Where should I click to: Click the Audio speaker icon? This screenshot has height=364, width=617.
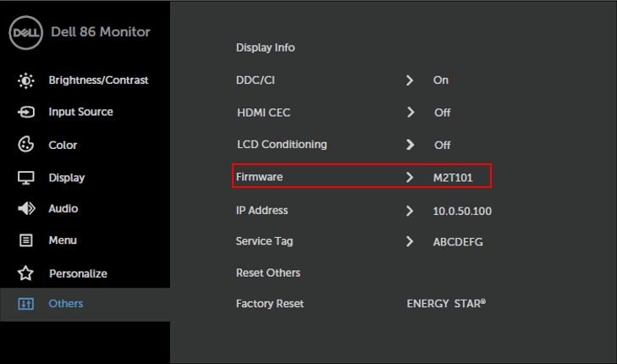(26, 208)
